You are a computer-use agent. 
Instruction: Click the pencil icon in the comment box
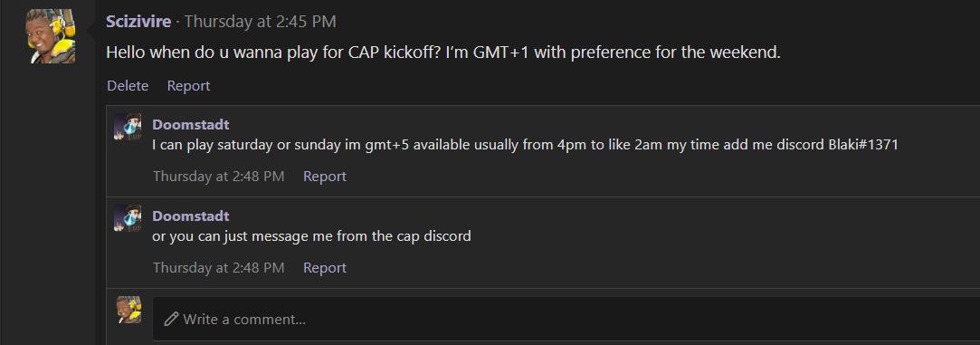tap(171, 320)
